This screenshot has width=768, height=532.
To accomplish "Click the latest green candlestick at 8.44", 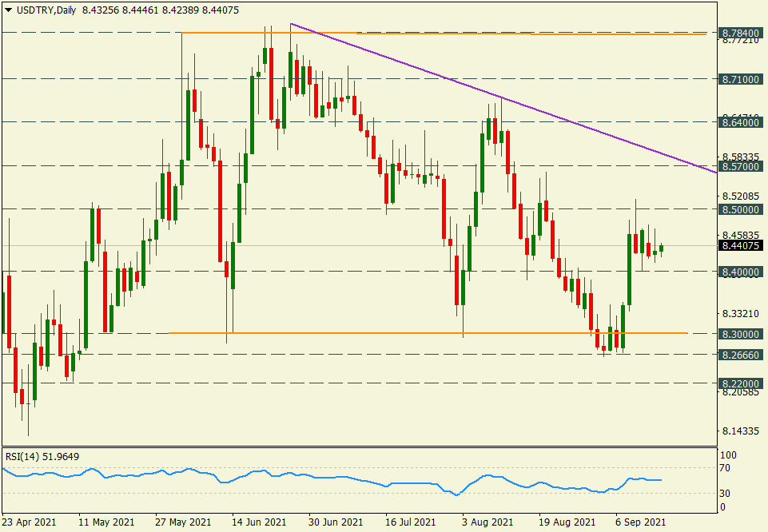I will [661, 248].
